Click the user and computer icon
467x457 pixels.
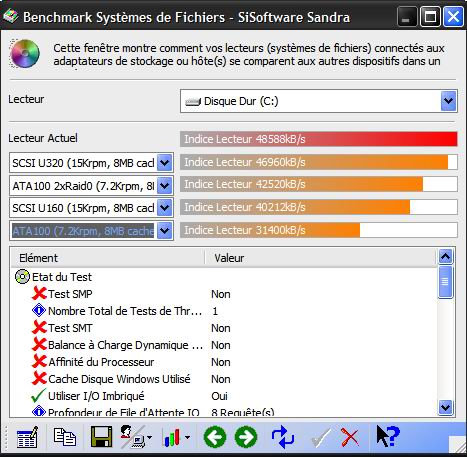click(132, 437)
